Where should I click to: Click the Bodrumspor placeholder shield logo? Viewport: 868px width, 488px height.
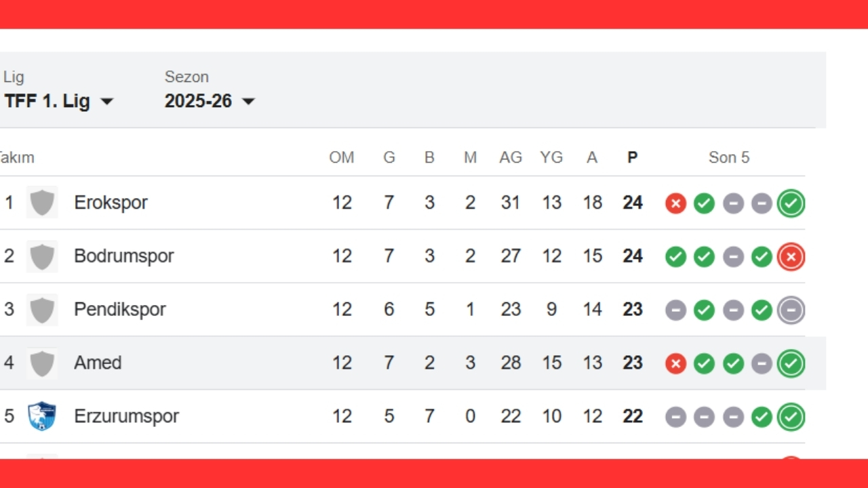[x=42, y=256]
